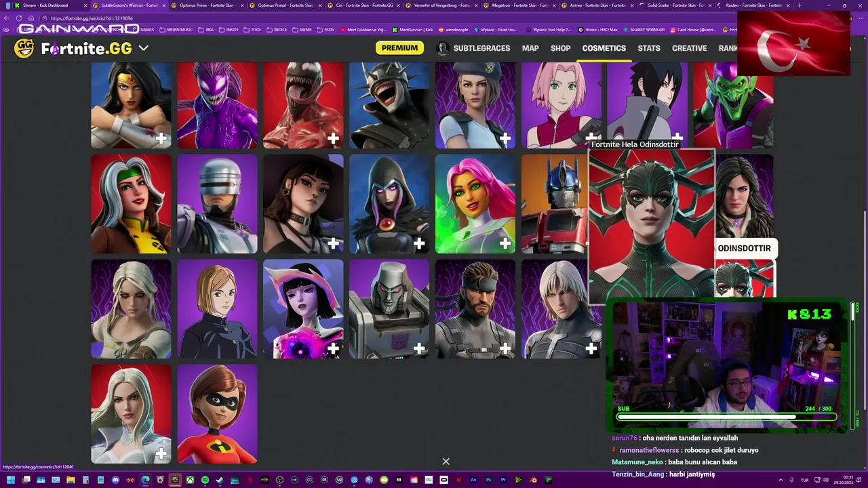Open the STATS menu item
Viewport: 868px width, 488px height.
pos(649,48)
